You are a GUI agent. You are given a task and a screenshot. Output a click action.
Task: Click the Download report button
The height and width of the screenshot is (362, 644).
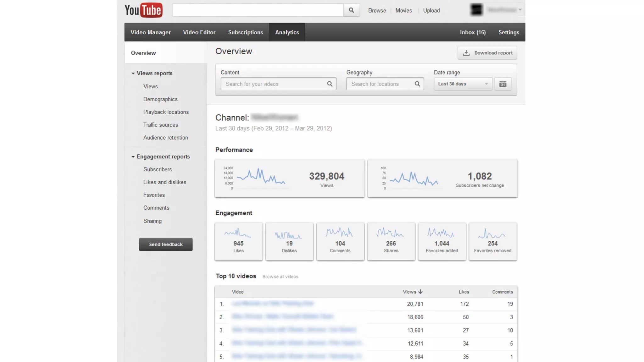pyautogui.click(x=487, y=53)
